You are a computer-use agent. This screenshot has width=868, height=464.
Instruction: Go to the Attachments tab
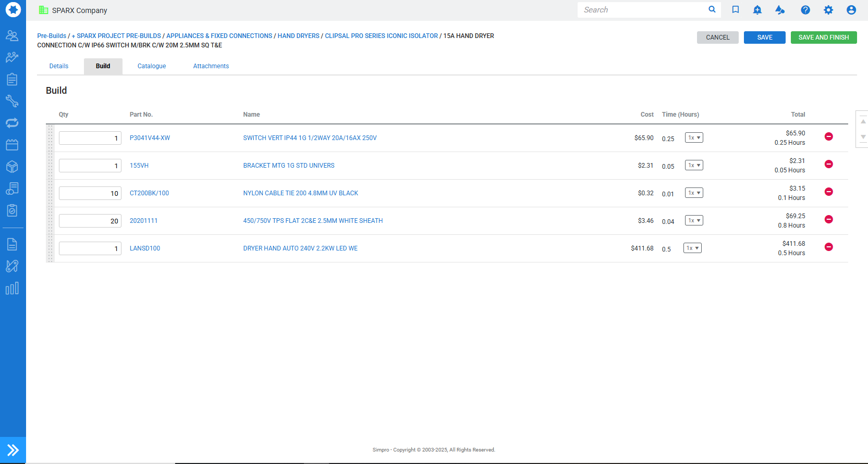click(211, 66)
